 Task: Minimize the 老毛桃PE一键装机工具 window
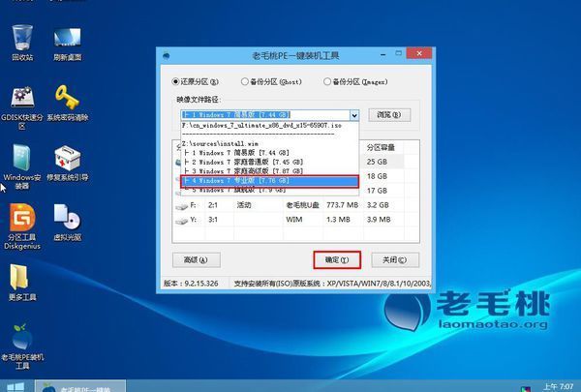click(x=383, y=54)
